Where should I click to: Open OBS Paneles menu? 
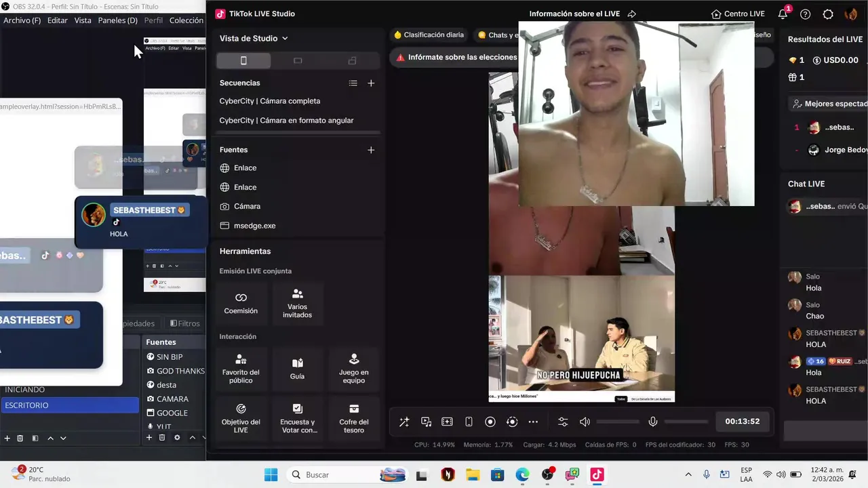click(x=118, y=20)
